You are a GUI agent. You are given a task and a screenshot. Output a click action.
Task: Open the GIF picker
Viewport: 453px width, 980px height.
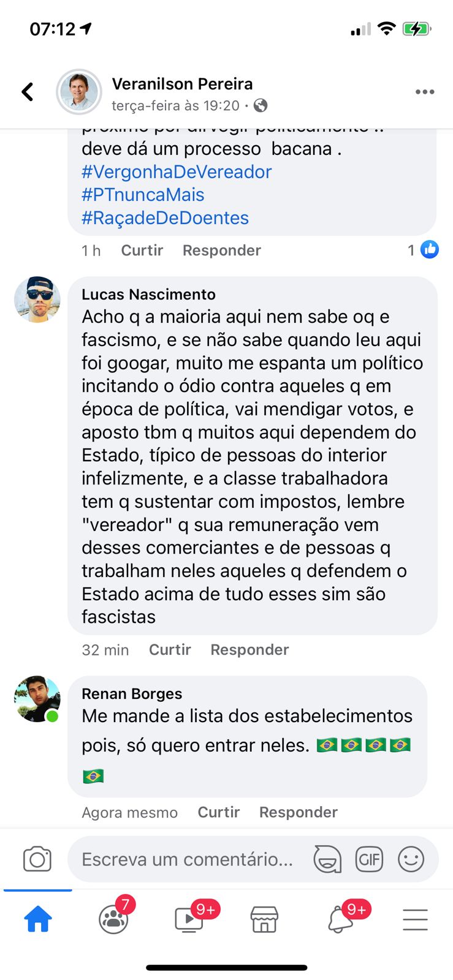point(369,859)
